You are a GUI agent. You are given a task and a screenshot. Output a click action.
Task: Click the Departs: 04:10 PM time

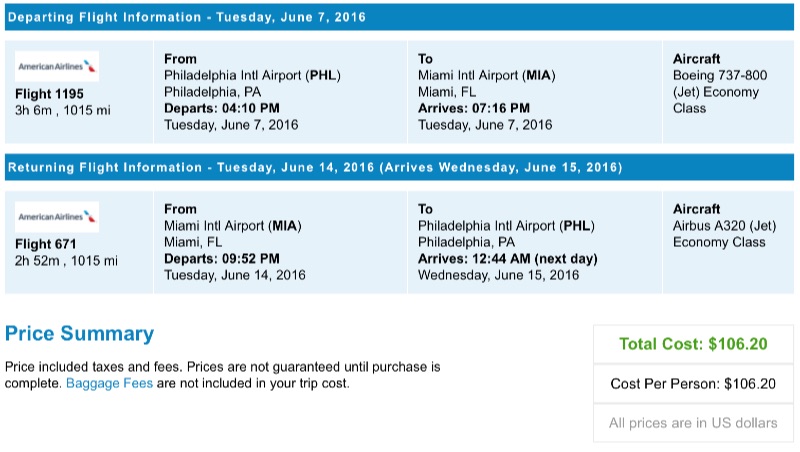[x=221, y=109]
